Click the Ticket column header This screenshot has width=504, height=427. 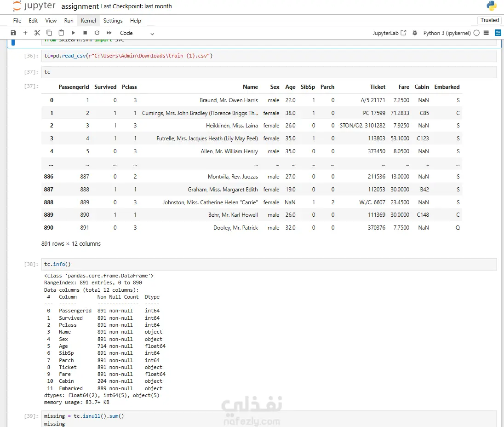click(378, 87)
